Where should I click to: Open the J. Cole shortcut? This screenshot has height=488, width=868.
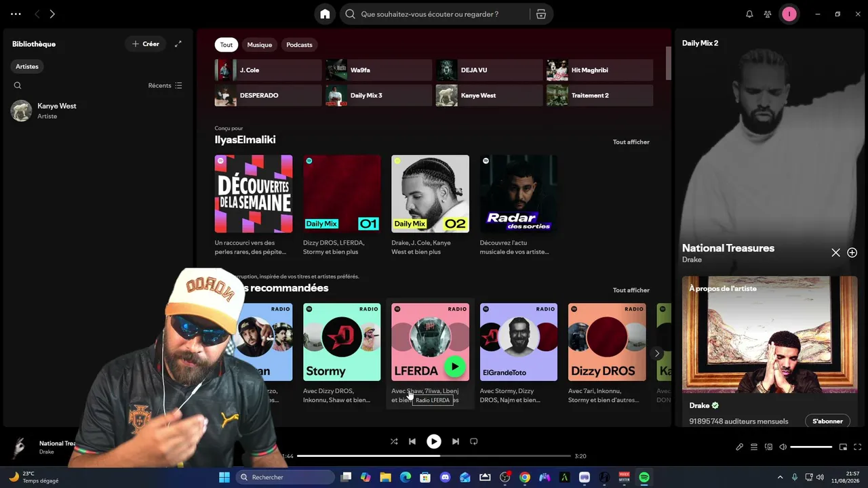[x=269, y=70]
